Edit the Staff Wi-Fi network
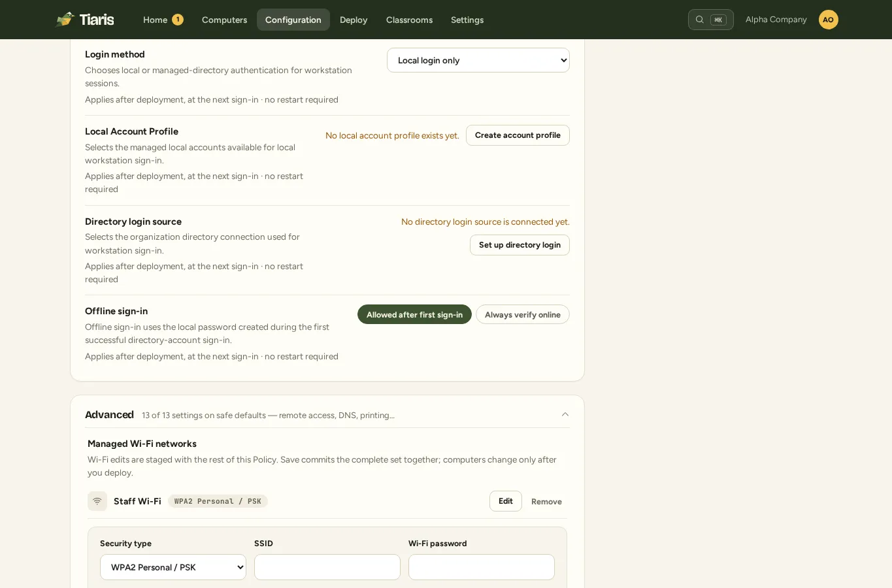This screenshot has height=588, width=892. (506, 501)
